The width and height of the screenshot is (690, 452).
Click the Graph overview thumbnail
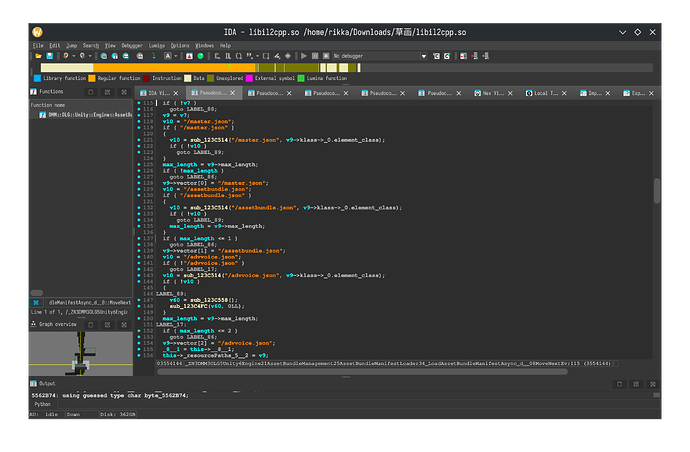pos(81,354)
